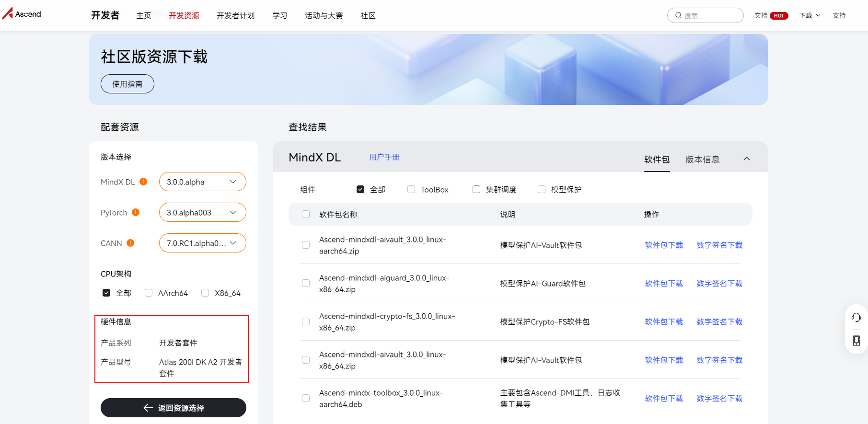The height and width of the screenshot is (424, 868).
Task: Download package for aiguard x86_64.zip
Action: (x=664, y=283)
